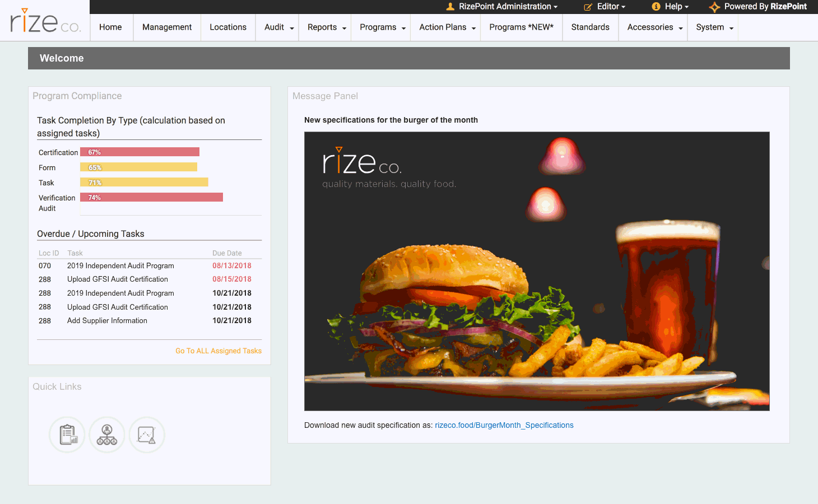Open the chart warning quick link icon
Screen dimensions: 818x504
pyautogui.click(x=147, y=435)
